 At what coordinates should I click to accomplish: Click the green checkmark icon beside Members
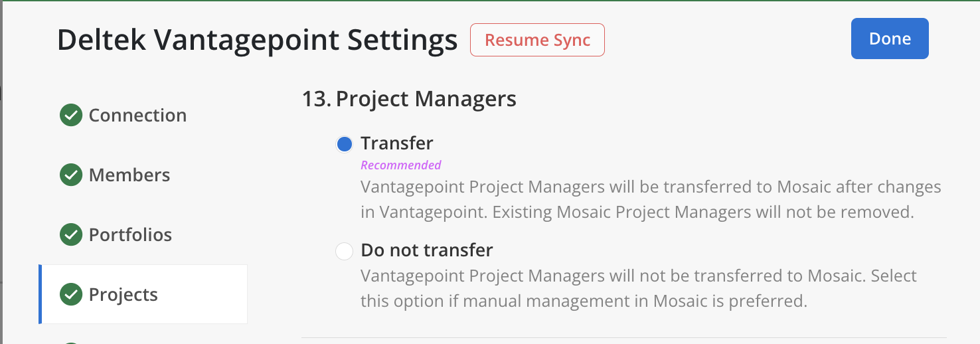(71, 175)
